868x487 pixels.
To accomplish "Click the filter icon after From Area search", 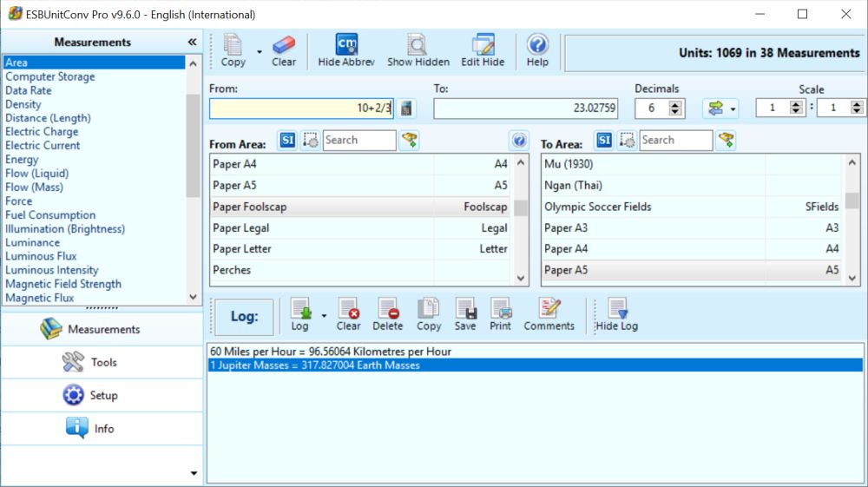I will pos(410,141).
